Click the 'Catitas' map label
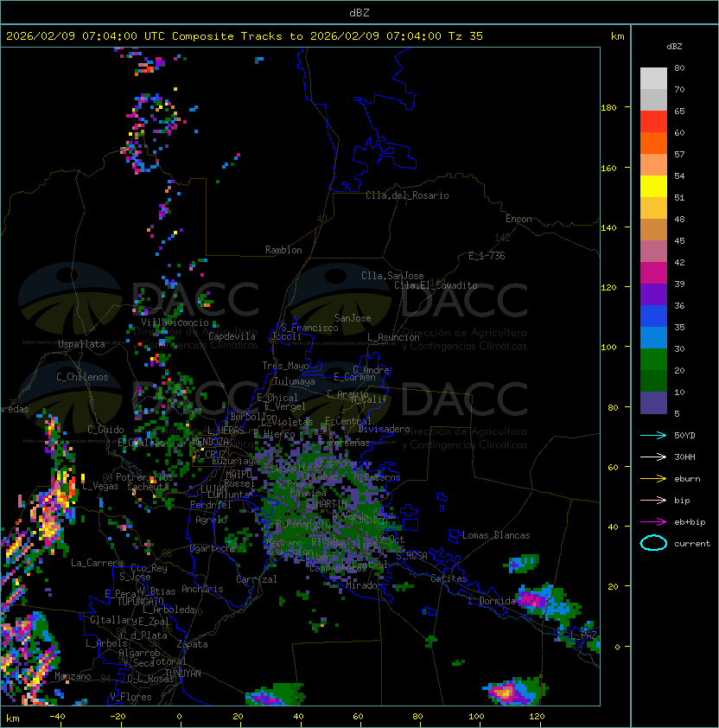Screen dimensions: 719x728 pos(449,578)
